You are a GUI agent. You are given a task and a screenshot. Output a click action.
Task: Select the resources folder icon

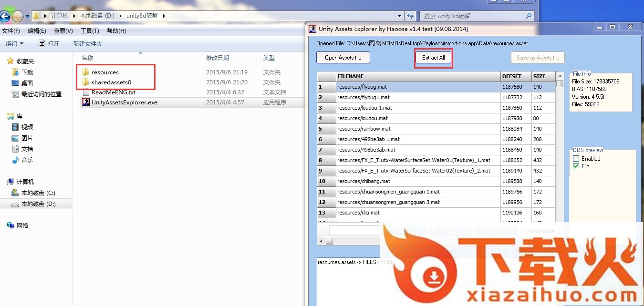86,72
